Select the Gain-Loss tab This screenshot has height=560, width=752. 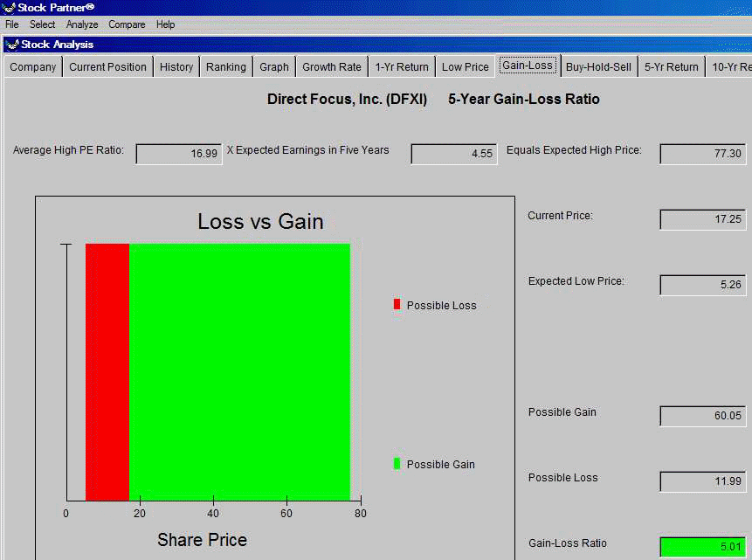tap(528, 66)
